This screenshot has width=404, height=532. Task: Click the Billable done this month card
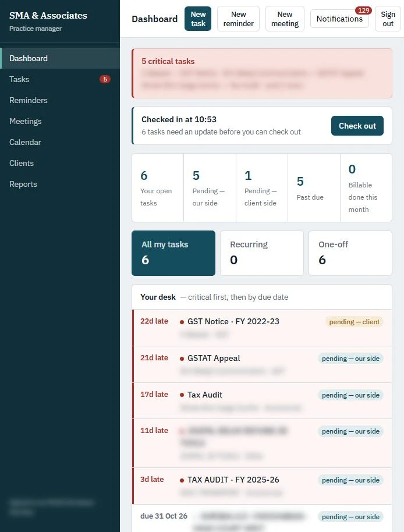[366, 188]
